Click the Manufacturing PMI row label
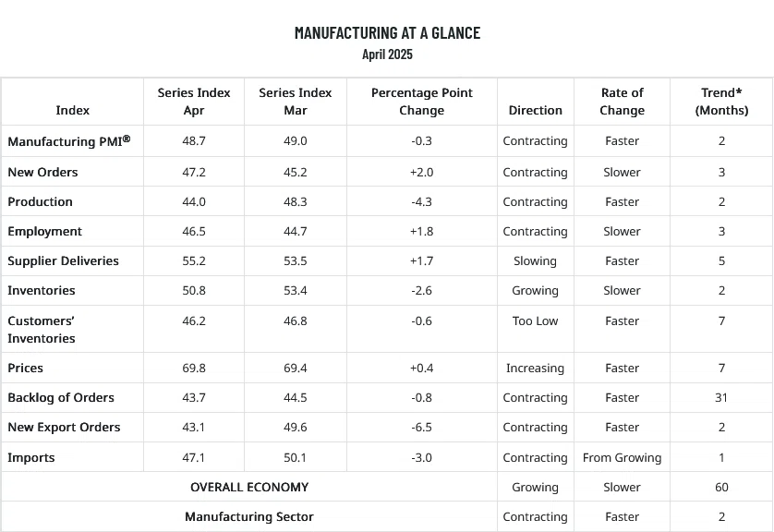This screenshot has height=532, width=774. pyautogui.click(x=69, y=141)
